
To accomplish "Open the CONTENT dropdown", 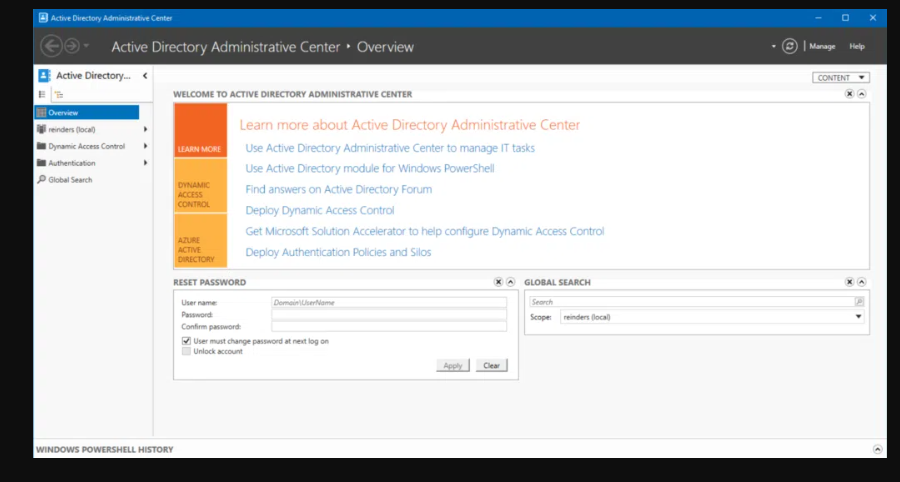I will pos(841,78).
